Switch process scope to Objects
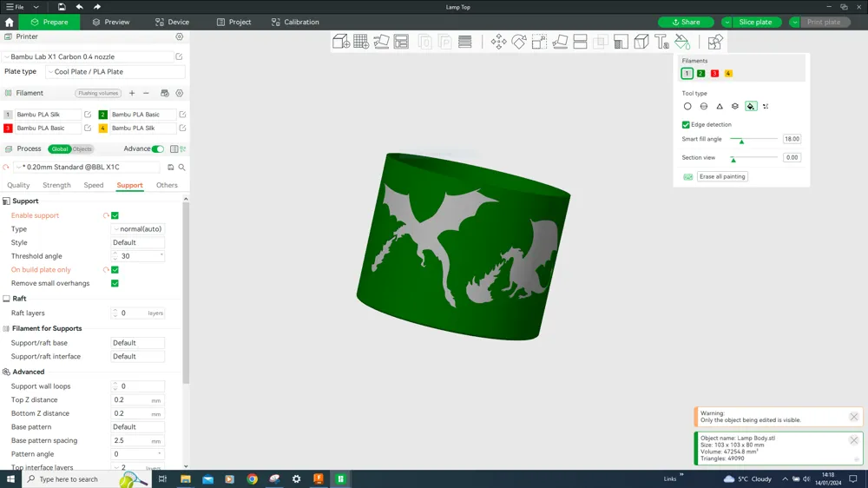868x488 pixels. [82, 149]
